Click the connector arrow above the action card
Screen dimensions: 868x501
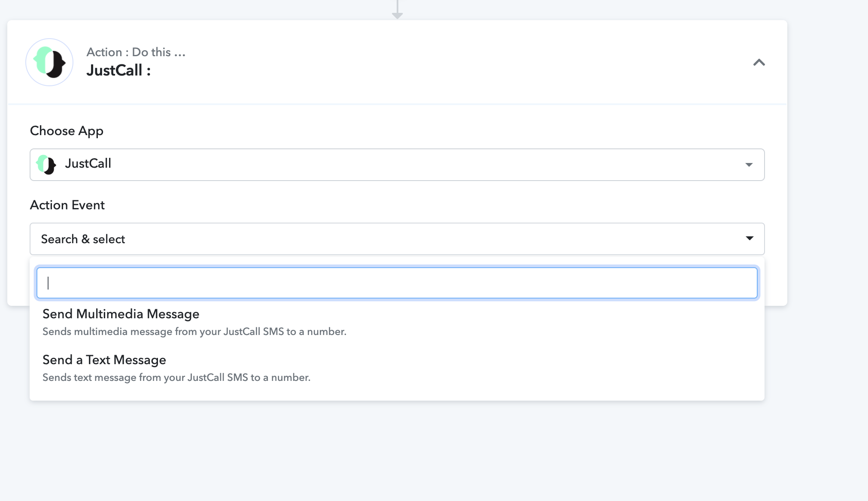(398, 9)
